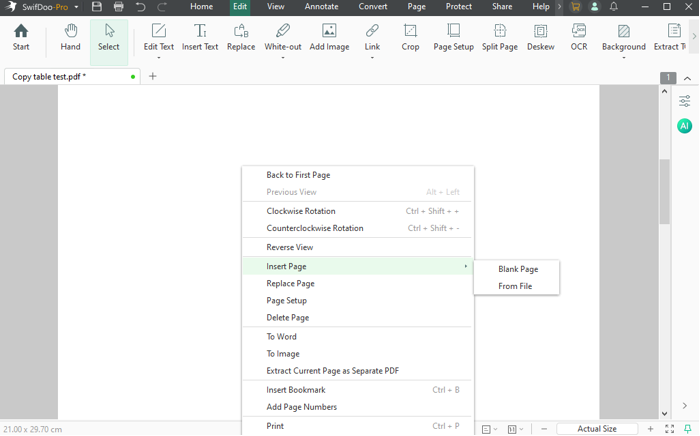Select Counterclockwise Rotation

click(358, 228)
